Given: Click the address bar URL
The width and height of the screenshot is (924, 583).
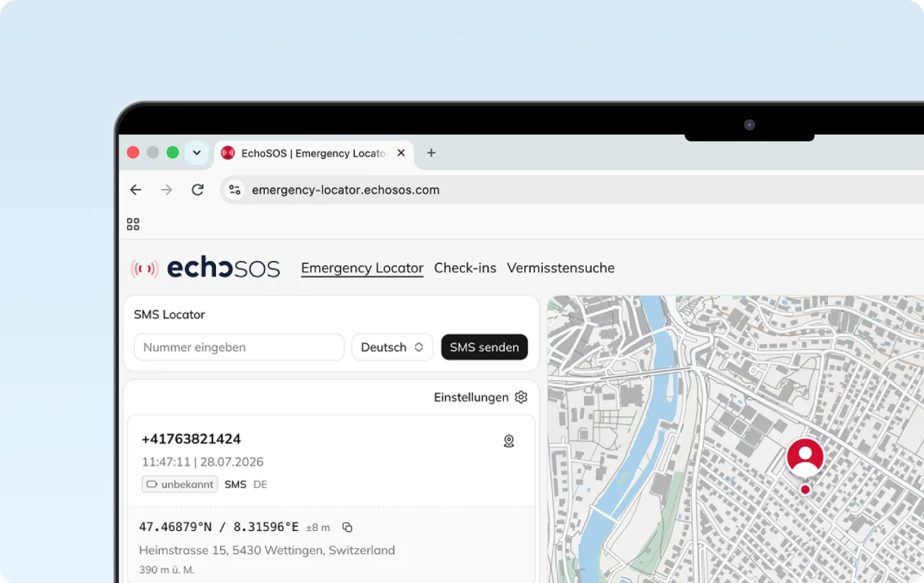Looking at the screenshot, I should 346,190.
